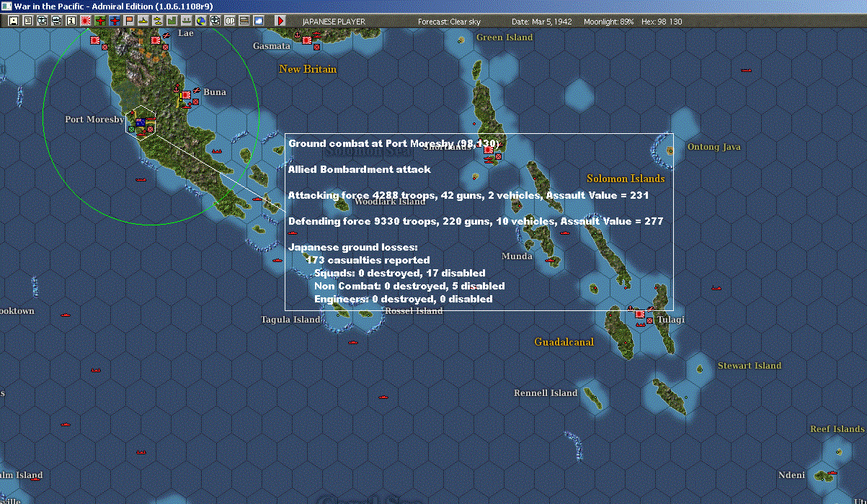Click the rising sun flag toolbar icon

pyautogui.click(x=85, y=21)
